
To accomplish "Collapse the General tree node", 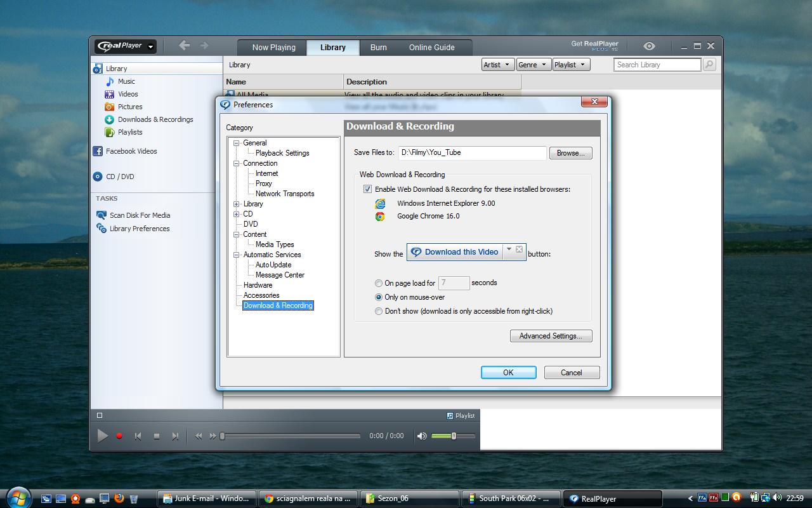I will click(x=237, y=143).
